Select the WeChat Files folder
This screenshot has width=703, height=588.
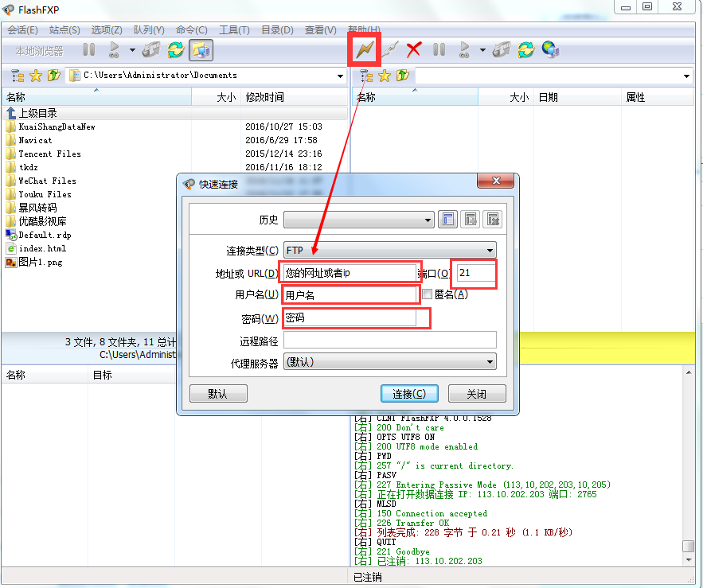(47, 181)
